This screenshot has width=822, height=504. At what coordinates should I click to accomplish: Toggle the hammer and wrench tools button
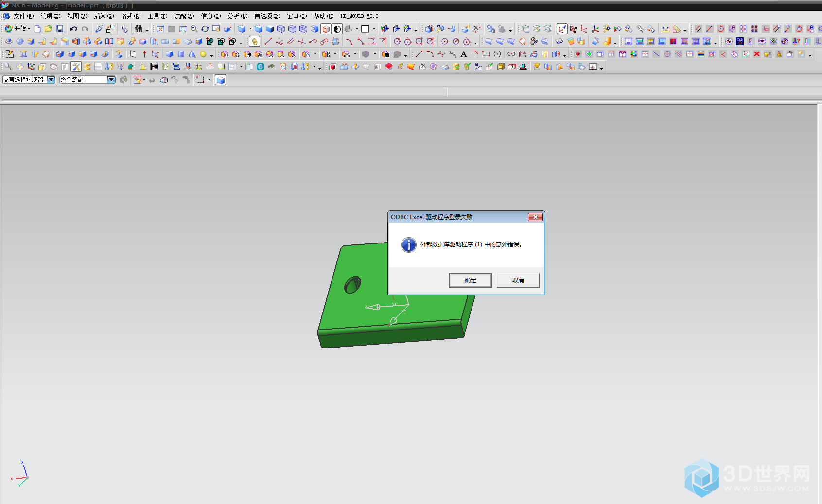coord(76,67)
